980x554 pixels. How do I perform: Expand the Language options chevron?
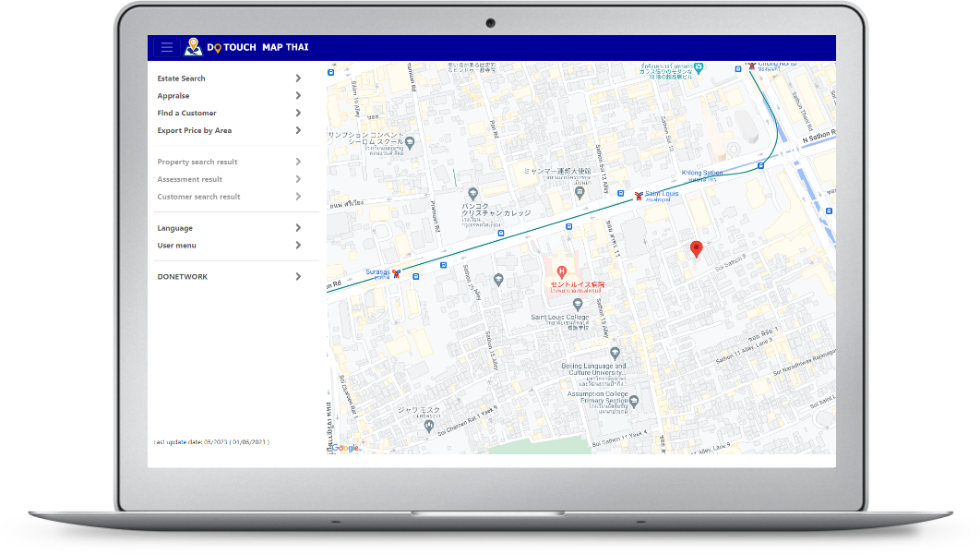click(297, 227)
